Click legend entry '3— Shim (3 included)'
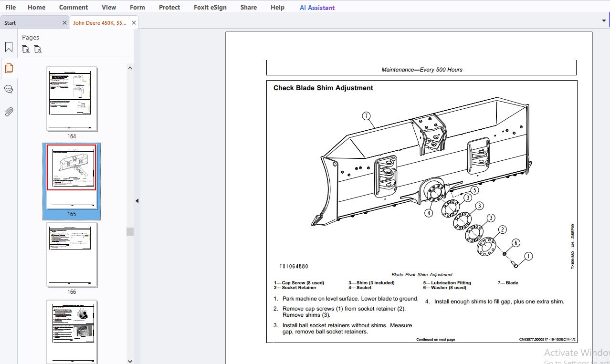The image size is (610, 364). tap(371, 283)
